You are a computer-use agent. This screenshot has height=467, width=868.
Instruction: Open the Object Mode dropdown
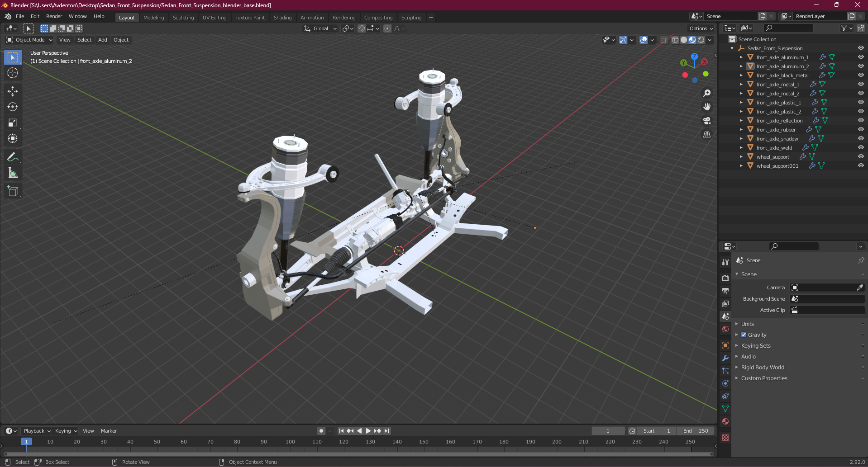click(29, 40)
